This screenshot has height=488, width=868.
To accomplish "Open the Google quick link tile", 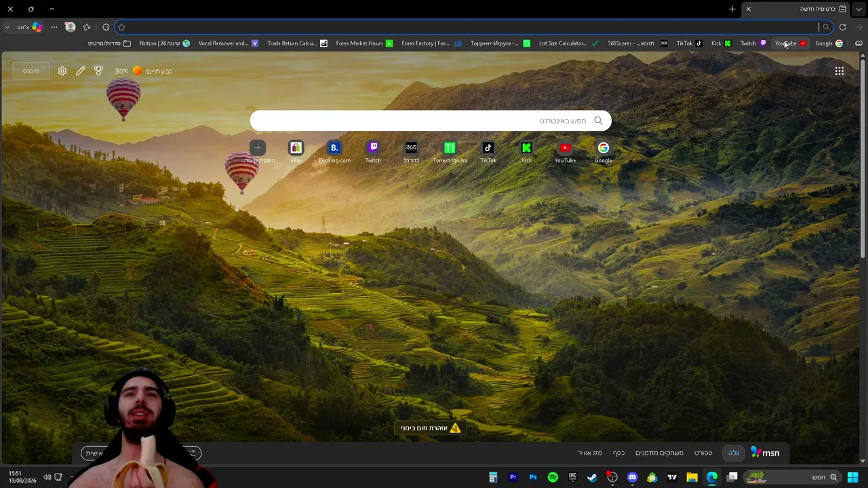I will click(603, 152).
